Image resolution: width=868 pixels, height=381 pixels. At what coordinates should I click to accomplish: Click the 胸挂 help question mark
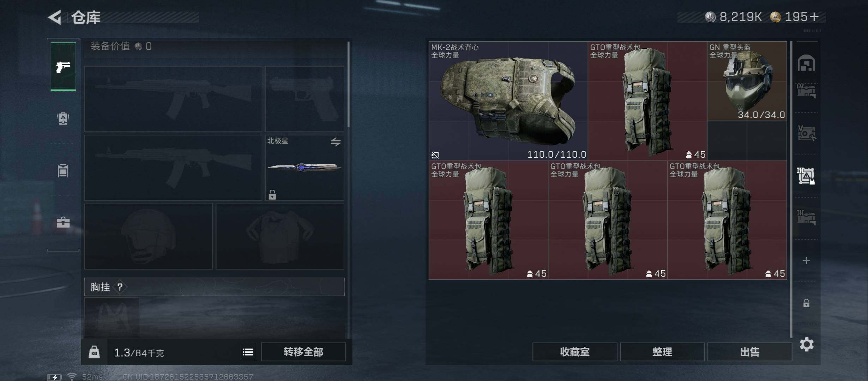[120, 287]
